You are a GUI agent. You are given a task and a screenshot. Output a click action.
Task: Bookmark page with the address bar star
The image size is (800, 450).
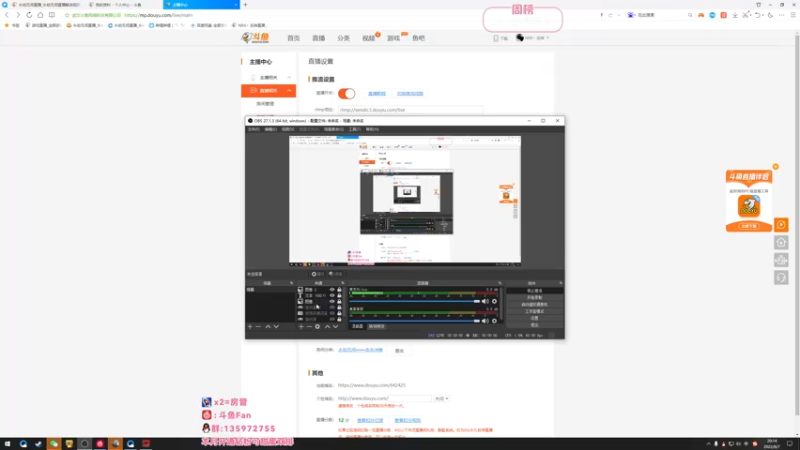[67, 15]
